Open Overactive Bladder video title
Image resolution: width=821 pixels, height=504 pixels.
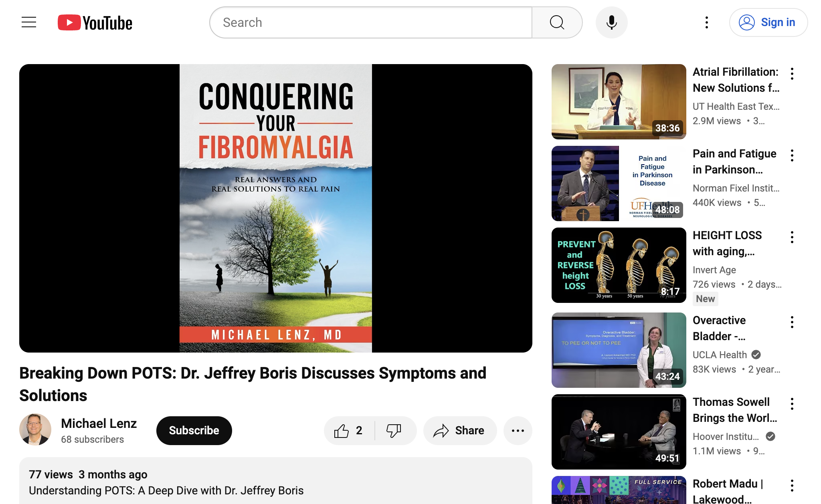(719, 328)
